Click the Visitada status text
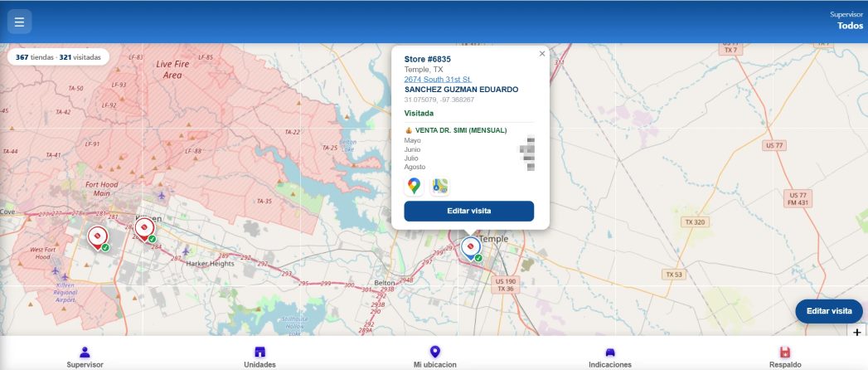 coord(419,113)
